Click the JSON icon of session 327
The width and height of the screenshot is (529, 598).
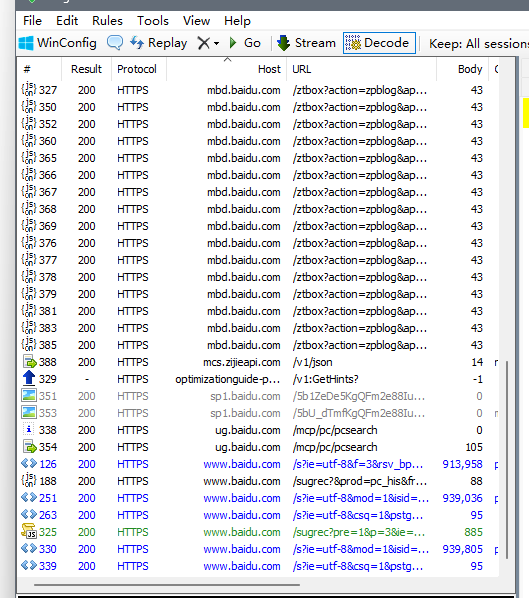29,90
